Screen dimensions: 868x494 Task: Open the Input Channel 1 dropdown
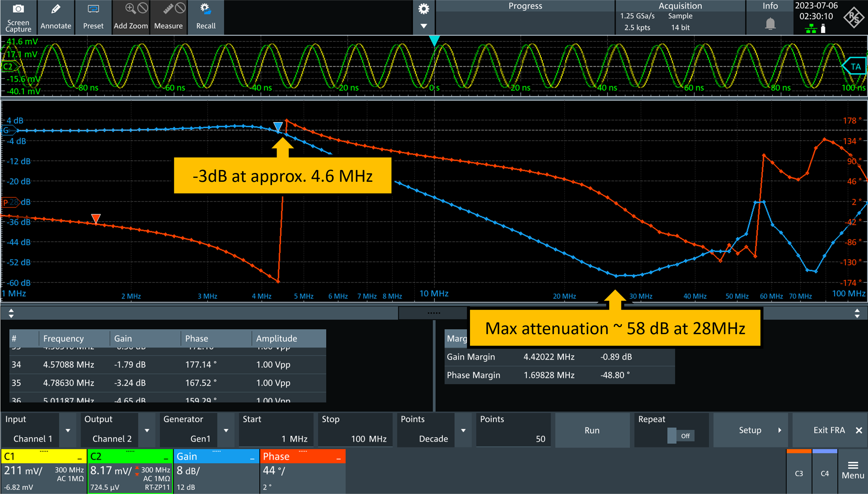(68, 431)
